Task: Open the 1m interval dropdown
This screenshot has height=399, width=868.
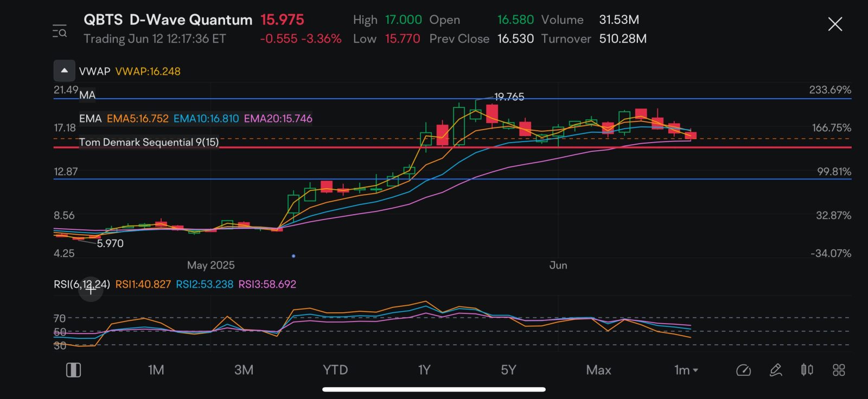Action: pos(686,370)
